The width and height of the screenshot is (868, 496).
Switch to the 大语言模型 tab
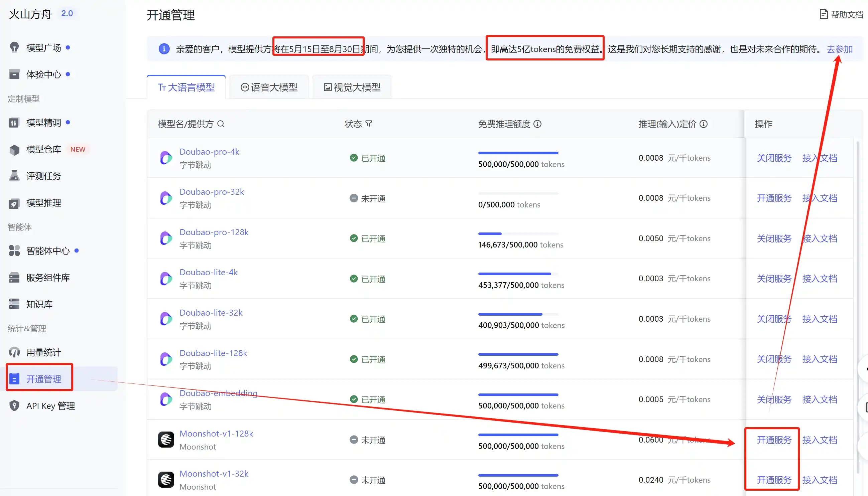(187, 87)
